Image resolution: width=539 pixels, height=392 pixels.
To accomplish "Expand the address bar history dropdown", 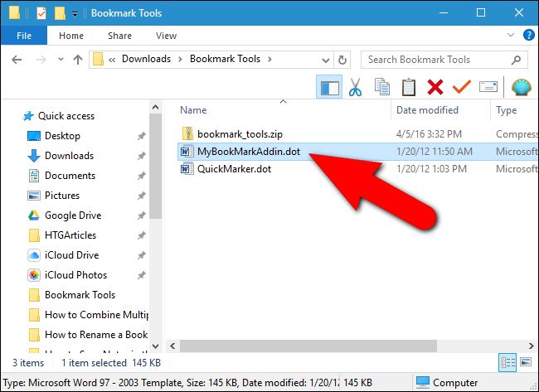I will (325, 60).
